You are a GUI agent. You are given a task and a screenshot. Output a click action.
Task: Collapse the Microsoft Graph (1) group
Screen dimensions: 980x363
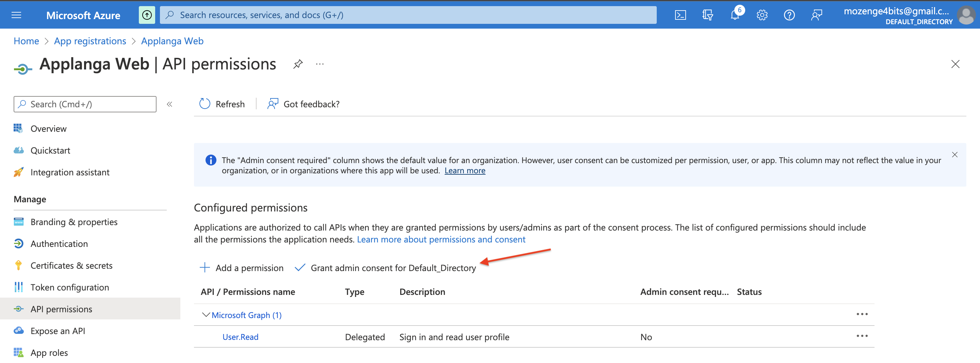pyautogui.click(x=206, y=315)
